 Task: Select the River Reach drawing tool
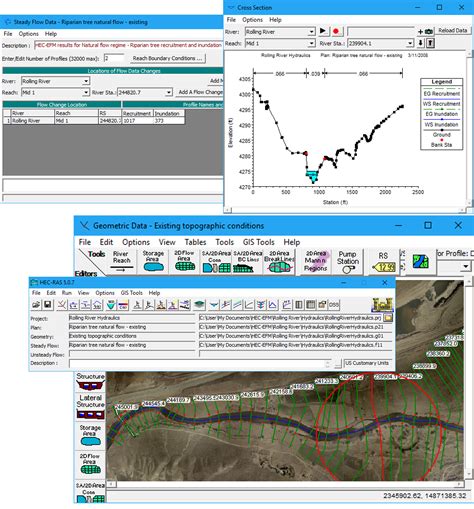[121, 261]
